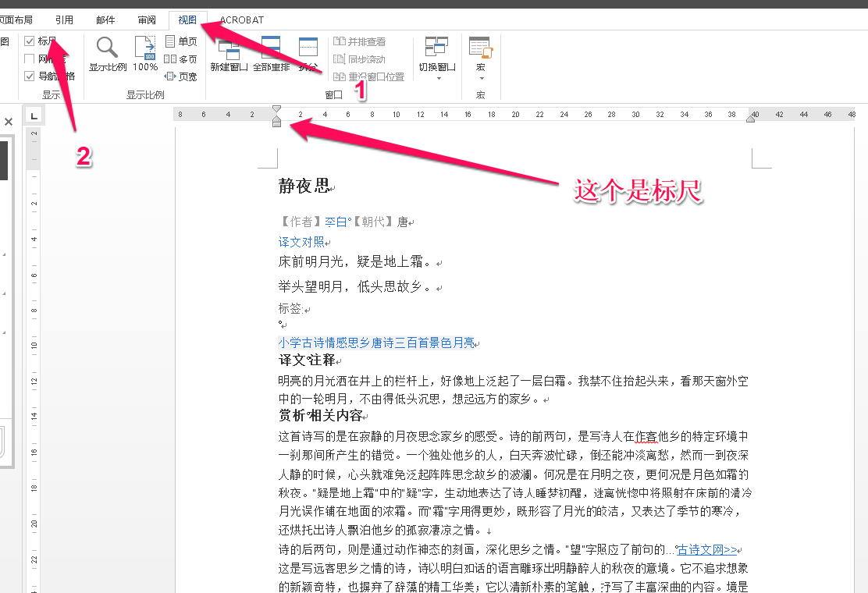Toggle the 网格线 gridlines checkbox
The height and width of the screenshot is (593, 868).
(30, 59)
